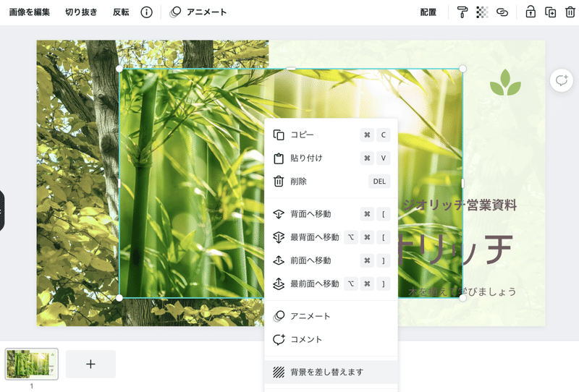Choose コピー from the context menu
This screenshot has width=579, height=392.
pos(331,135)
